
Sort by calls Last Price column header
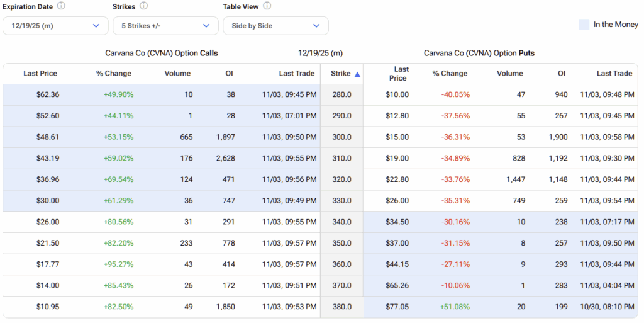point(40,74)
